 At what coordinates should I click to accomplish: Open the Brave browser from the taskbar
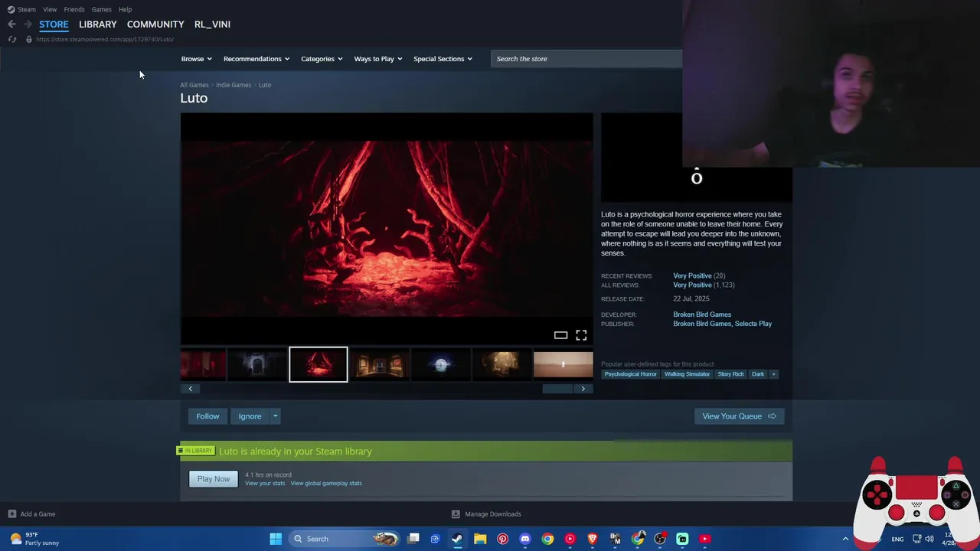pos(593,539)
